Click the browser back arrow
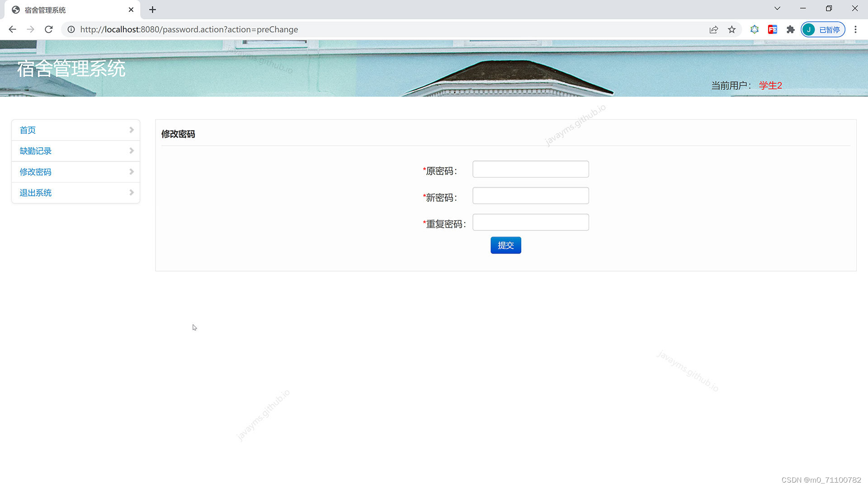 pyautogui.click(x=12, y=29)
